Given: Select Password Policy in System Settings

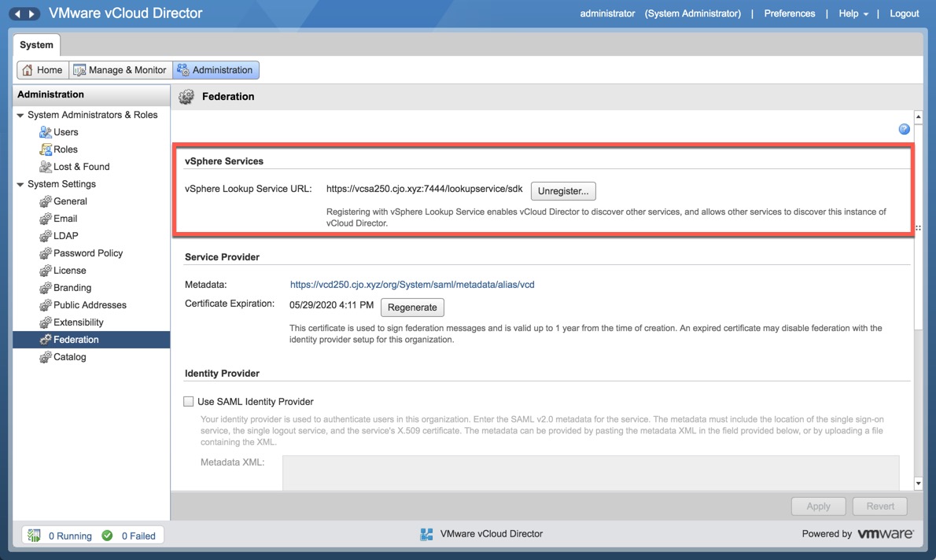Looking at the screenshot, I should click(88, 253).
